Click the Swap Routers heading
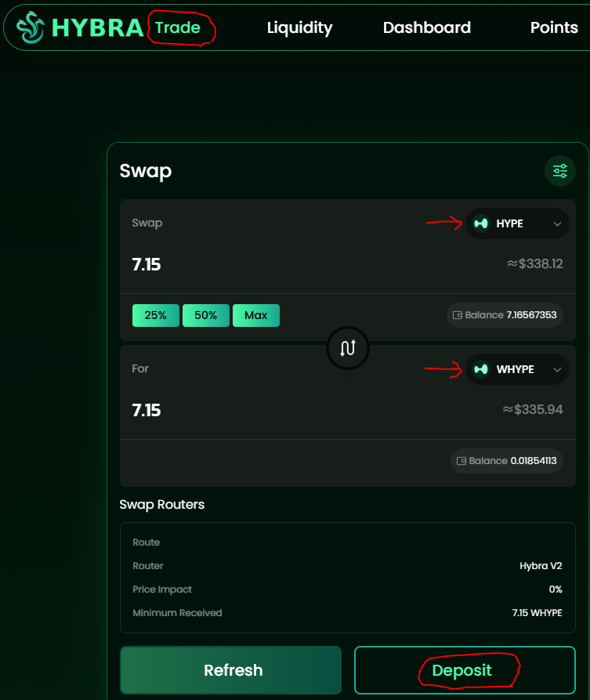Image resolution: width=590 pixels, height=700 pixels. point(162,505)
